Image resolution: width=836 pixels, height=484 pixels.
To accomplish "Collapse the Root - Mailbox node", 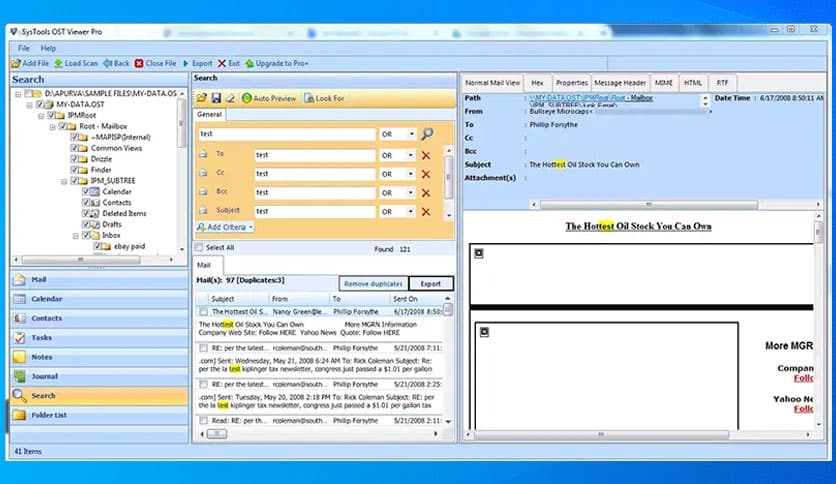I will point(53,127).
